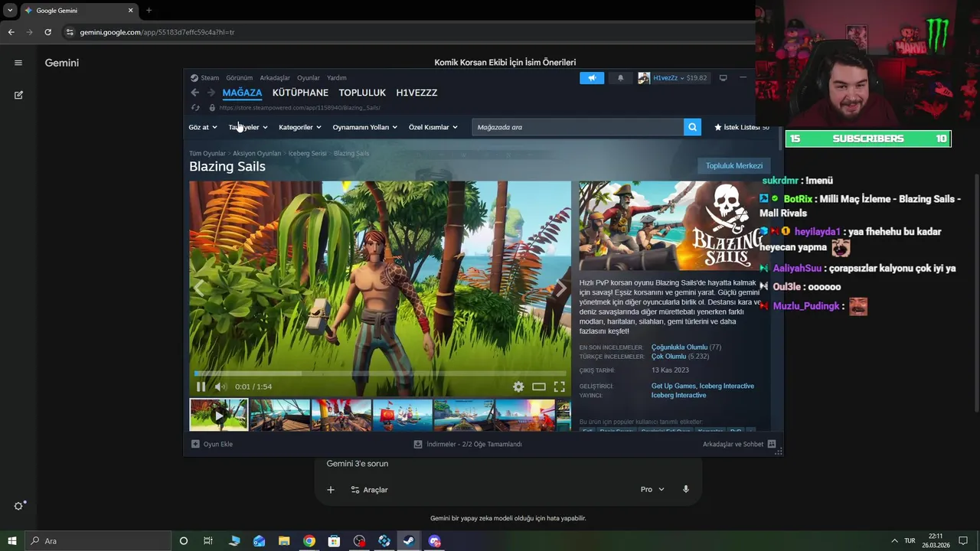Open Çok Olumlu Turkish reviews link
This screenshot has height=551, width=980.
point(668,357)
